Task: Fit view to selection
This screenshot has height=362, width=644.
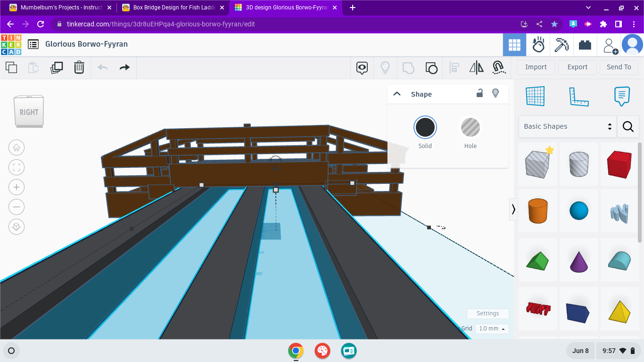Action: 17,167
